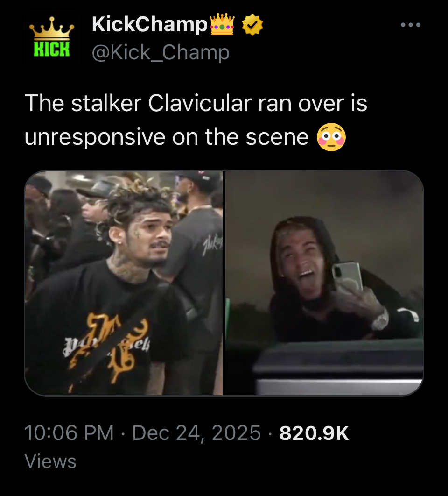448x496 pixels.
Task: Click the golden crown in avatar logo
Action: [52, 28]
